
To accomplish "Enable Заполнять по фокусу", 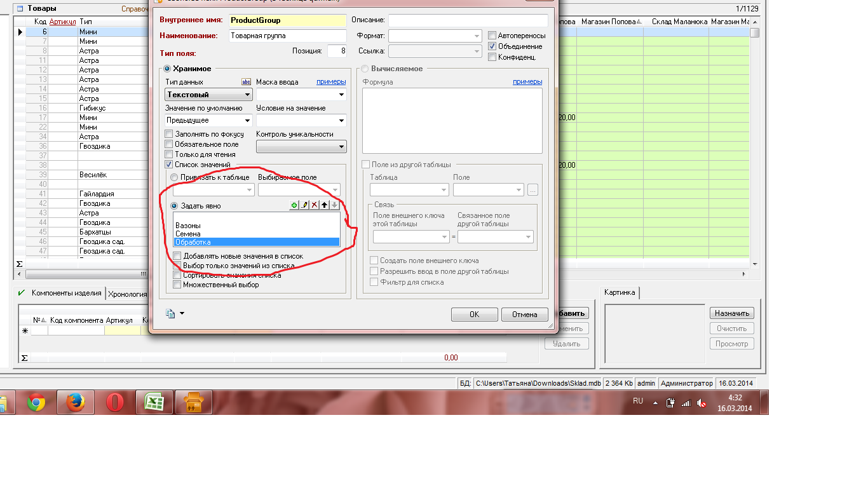I will coord(169,134).
